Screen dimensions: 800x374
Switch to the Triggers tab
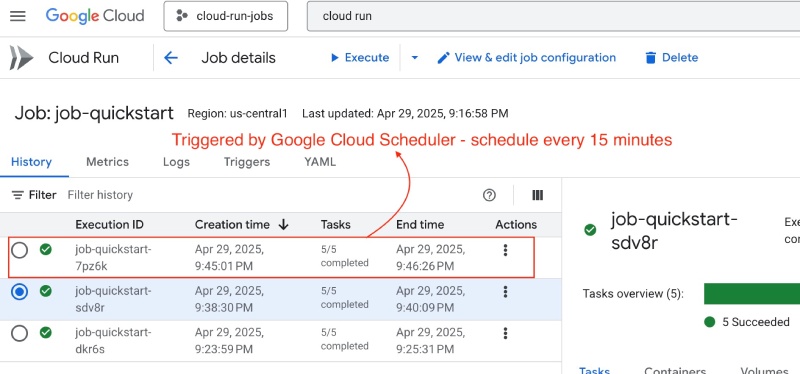pos(247,162)
